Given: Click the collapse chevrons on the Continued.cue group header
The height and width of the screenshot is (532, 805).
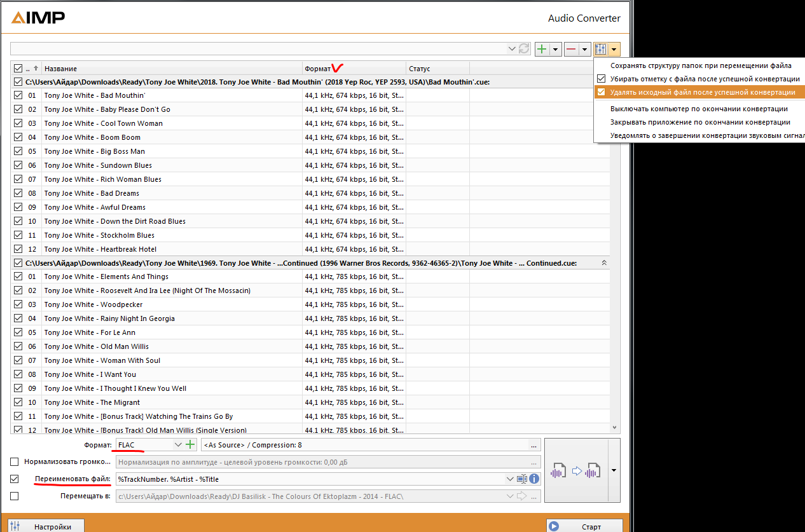Looking at the screenshot, I should click(x=604, y=263).
